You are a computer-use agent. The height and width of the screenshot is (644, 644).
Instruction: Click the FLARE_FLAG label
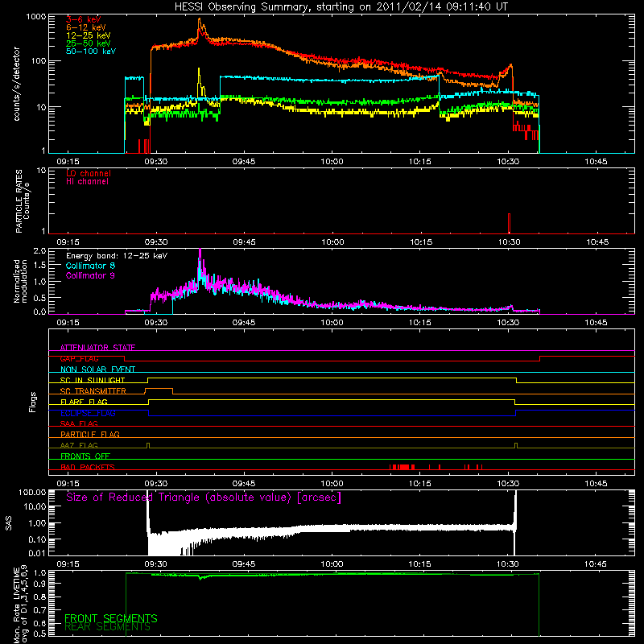[x=84, y=402]
